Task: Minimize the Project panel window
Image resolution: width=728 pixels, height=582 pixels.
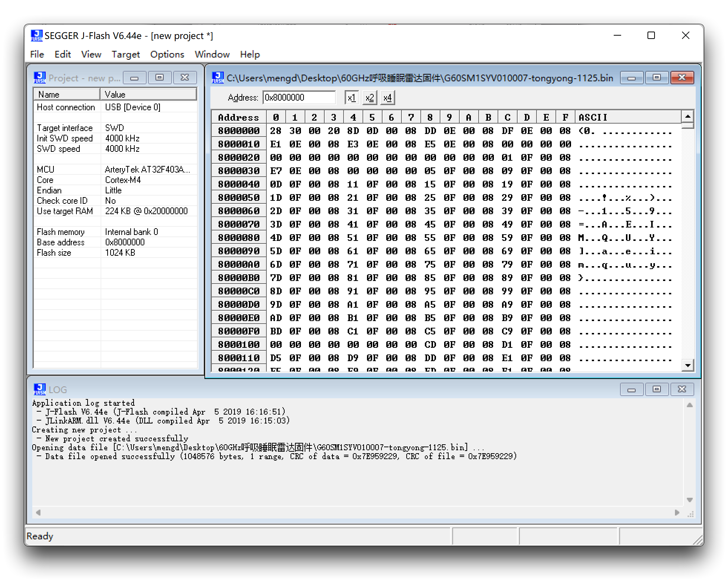Action: coord(134,78)
